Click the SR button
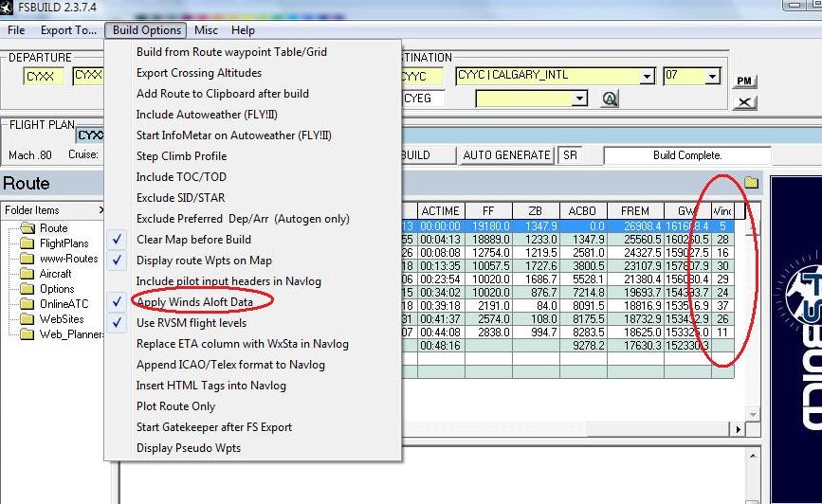 pyautogui.click(x=571, y=155)
